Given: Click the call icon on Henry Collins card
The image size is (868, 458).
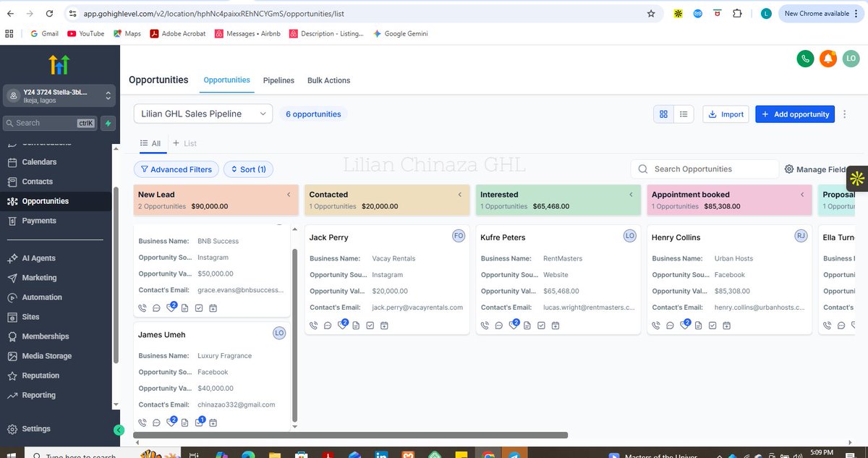Looking at the screenshot, I should click(656, 325).
